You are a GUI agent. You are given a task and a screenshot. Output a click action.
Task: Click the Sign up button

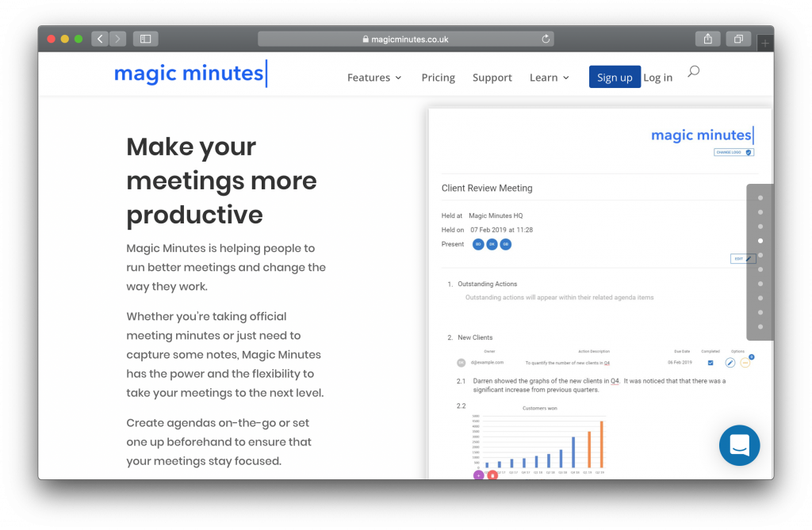click(615, 77)
